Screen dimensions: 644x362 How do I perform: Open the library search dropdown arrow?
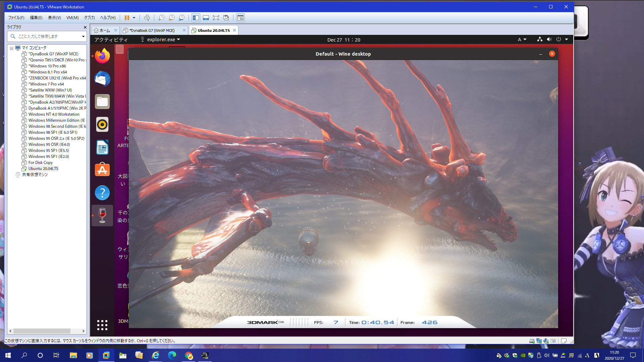[x=83, y=36]
